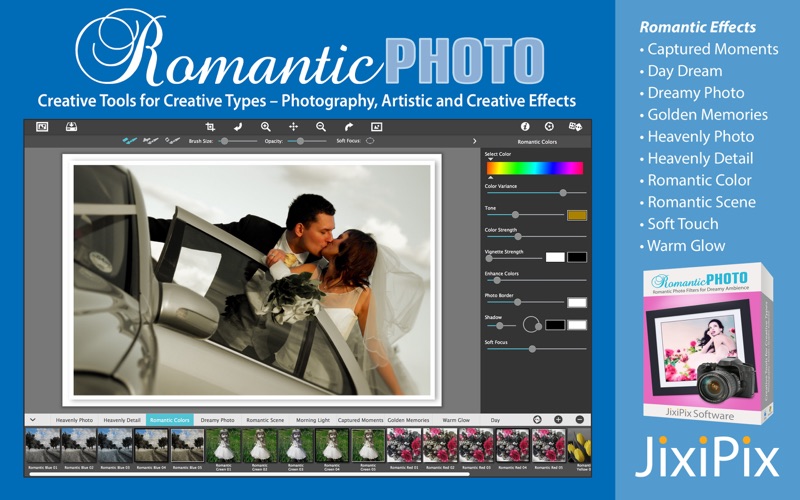Adjust the Brush Size slider
This screenshot has width=800, height=500.
[238, 141]
